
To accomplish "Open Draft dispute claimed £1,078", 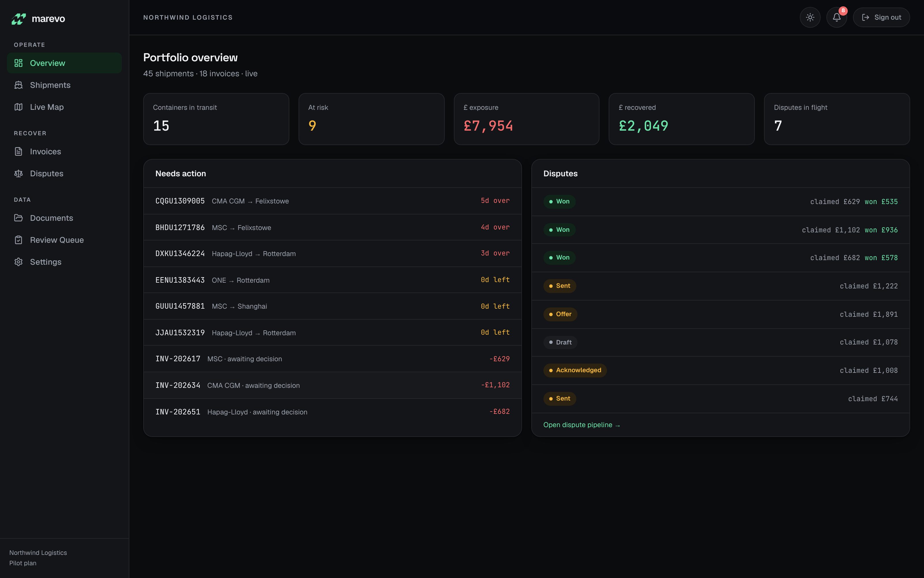I will click(720, 342).
